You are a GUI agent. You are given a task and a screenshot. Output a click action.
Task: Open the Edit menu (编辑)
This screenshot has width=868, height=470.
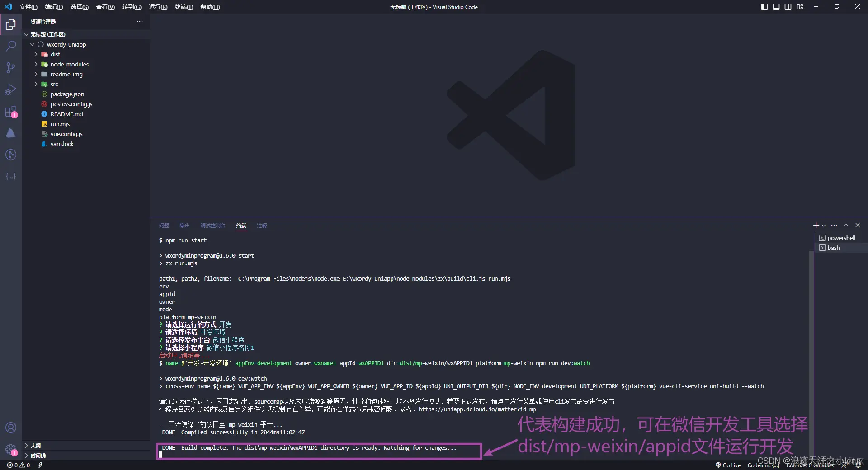click(x=54, y=7)
